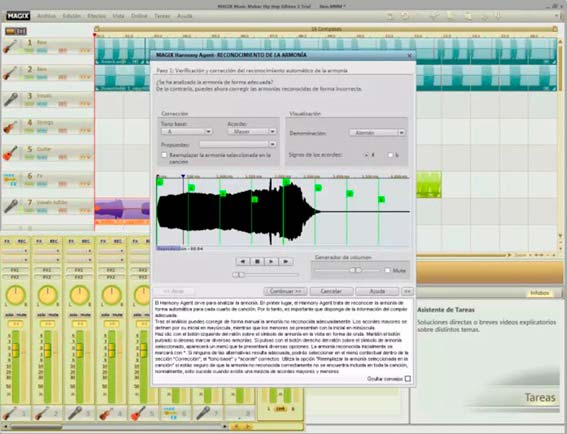567x434 pixels.
Task: Click mixer channel 3 microphone icon
Action: (74, 413)
